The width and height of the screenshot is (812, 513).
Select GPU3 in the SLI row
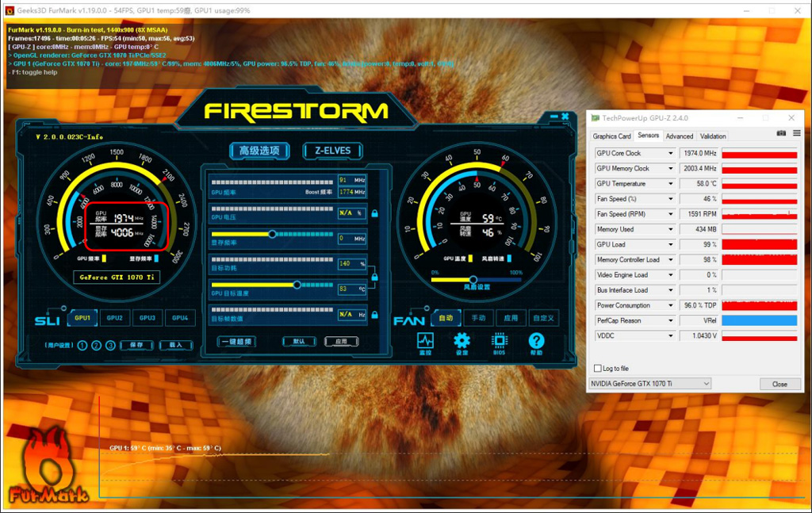147,318
